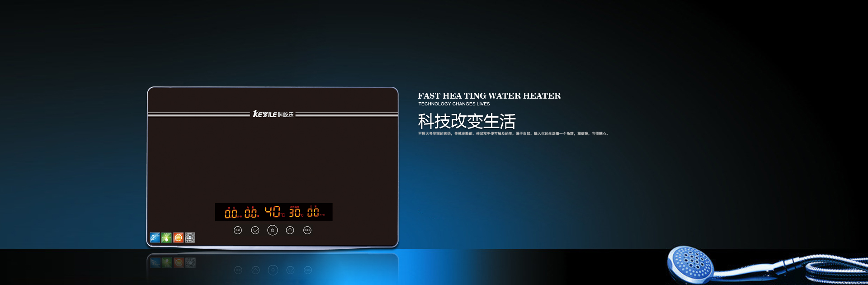Viewport: 868px width, 285px height.
Task: Click the QR code on the heater
Action: (190, 237)
